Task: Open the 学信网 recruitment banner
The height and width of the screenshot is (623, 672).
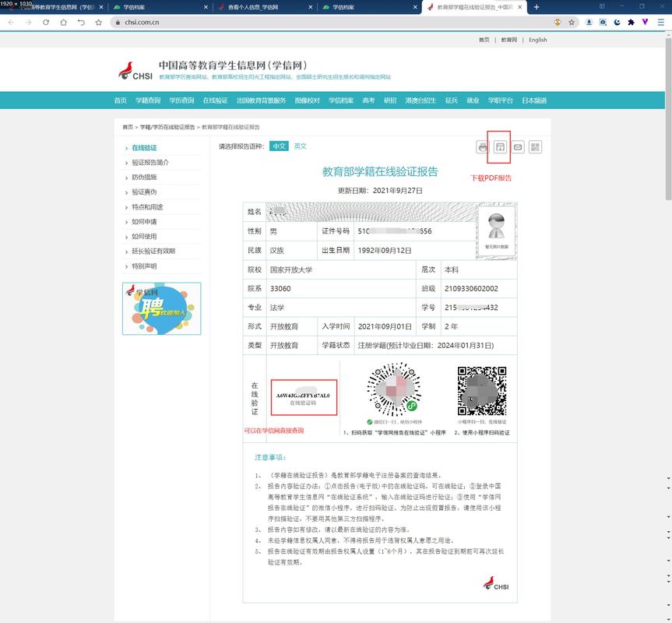Action: [x=161, y=308]
